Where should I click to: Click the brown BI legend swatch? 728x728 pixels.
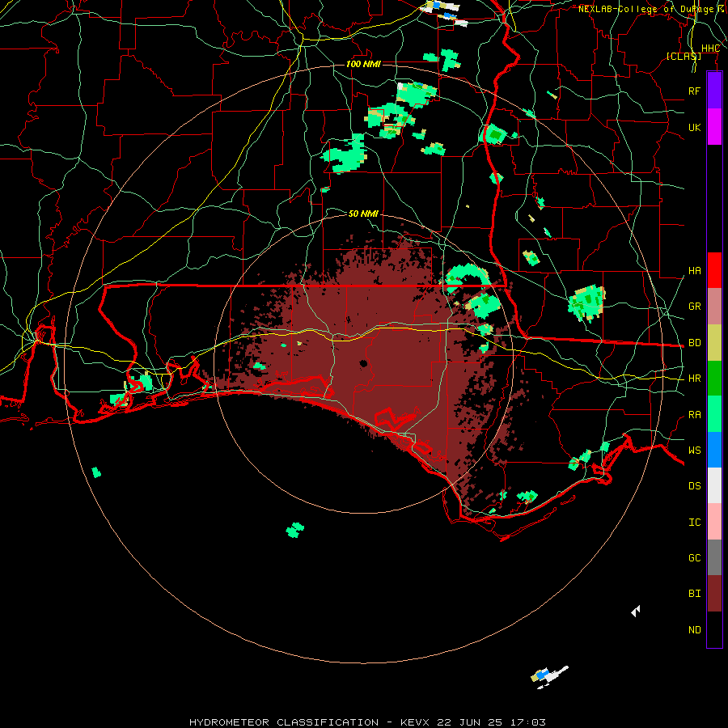pos(714,594)
